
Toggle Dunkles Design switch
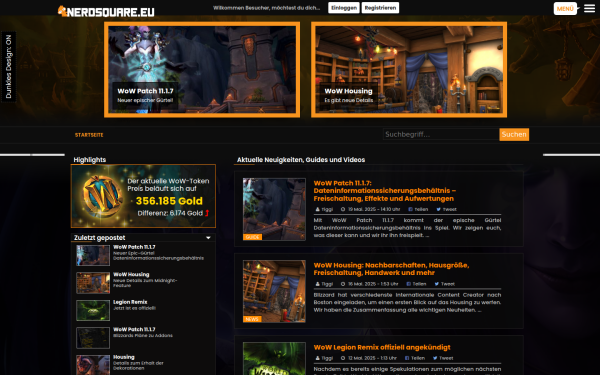point(8,67)
